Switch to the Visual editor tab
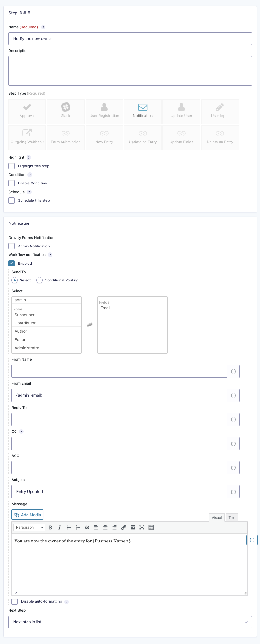This screenshot has height=644, width=260. point(217,518)
